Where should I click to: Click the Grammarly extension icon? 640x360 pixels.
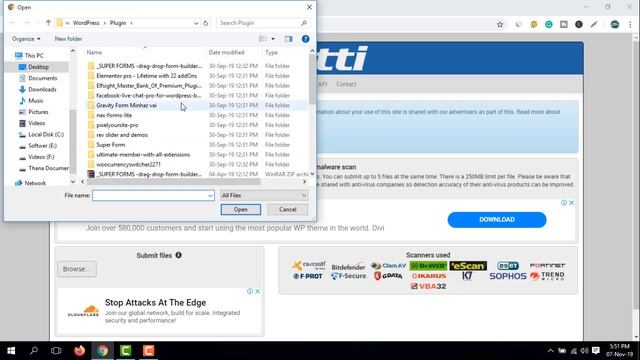pos(549,24)
